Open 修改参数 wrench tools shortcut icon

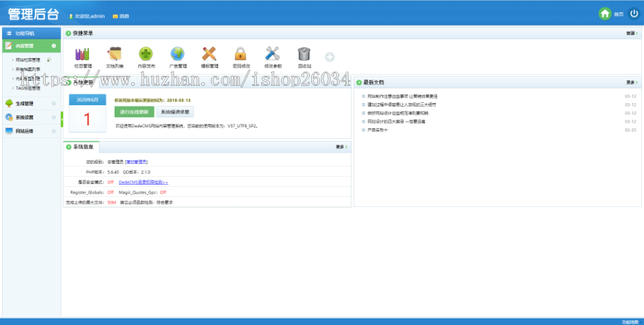click(x=273, y=54)
